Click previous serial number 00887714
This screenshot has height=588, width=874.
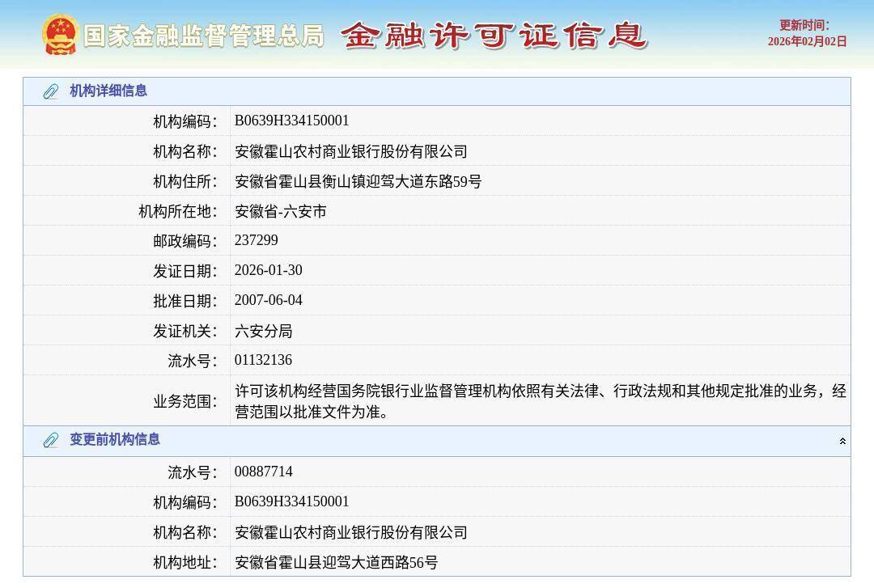click(x=263, y=472)
